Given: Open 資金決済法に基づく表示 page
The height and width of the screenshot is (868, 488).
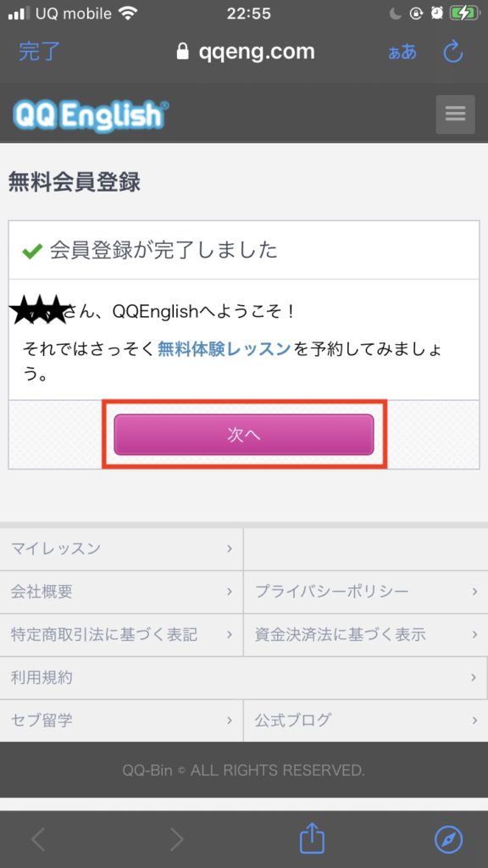Looking at the screenshot, I should 366,634.
